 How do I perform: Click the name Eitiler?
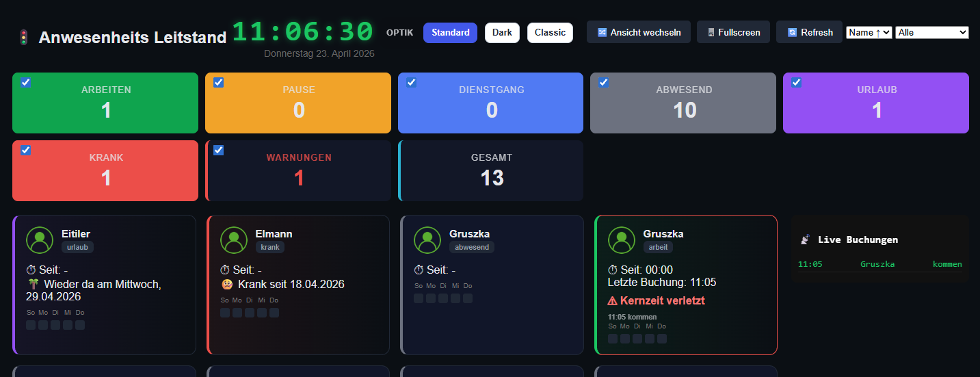point(76,234)
